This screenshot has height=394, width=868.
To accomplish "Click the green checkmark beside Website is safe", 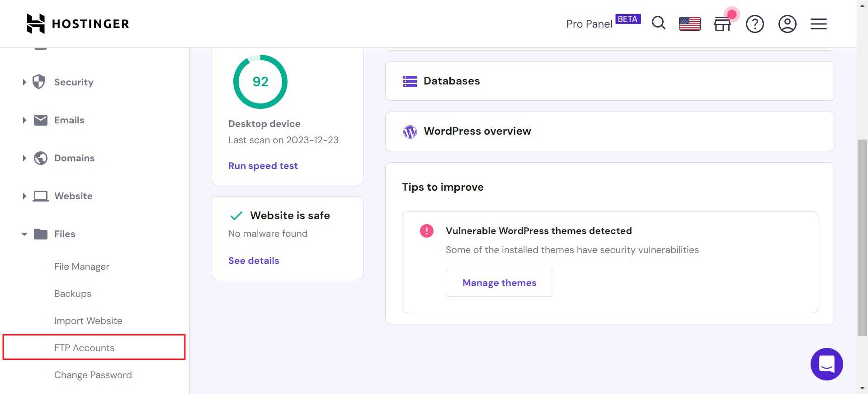I will 236,216.
